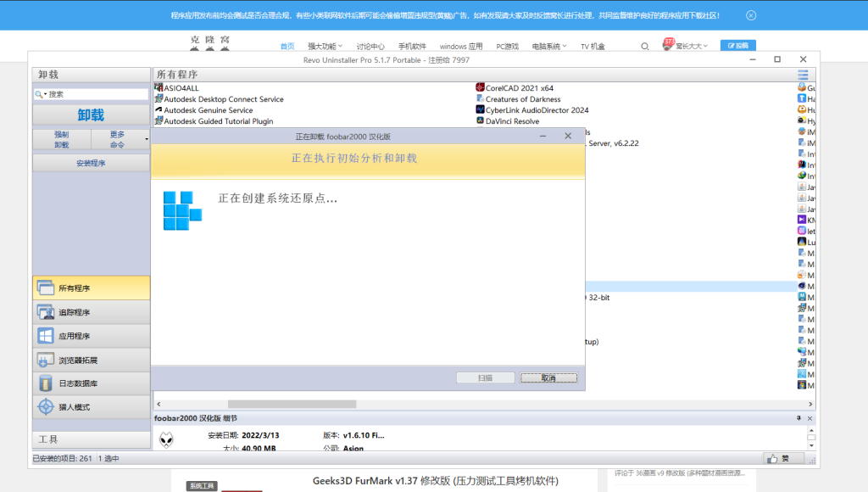This screenshot has width=868, height=492.
Task: Click the 追踪程序 icon
Action: tap(46, 312)
